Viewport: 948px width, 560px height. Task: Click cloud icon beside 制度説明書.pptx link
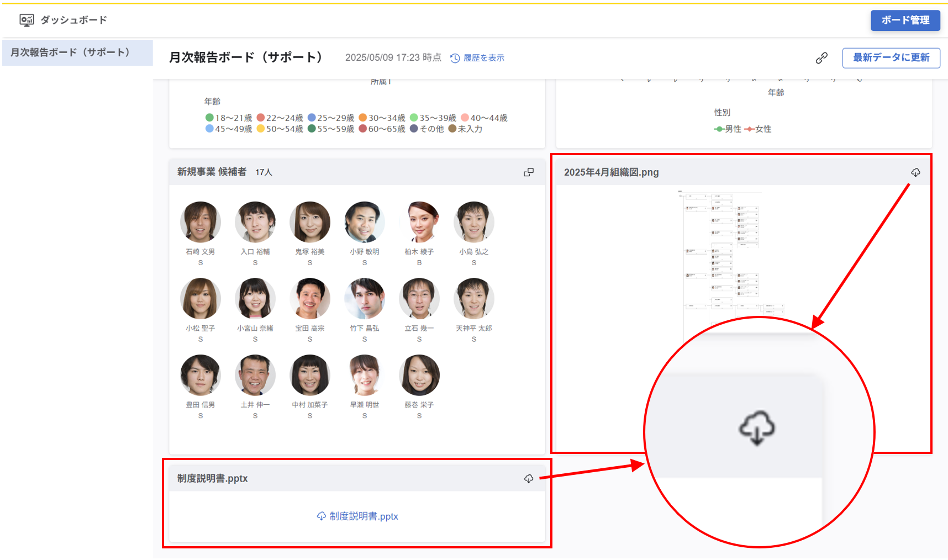321,516
